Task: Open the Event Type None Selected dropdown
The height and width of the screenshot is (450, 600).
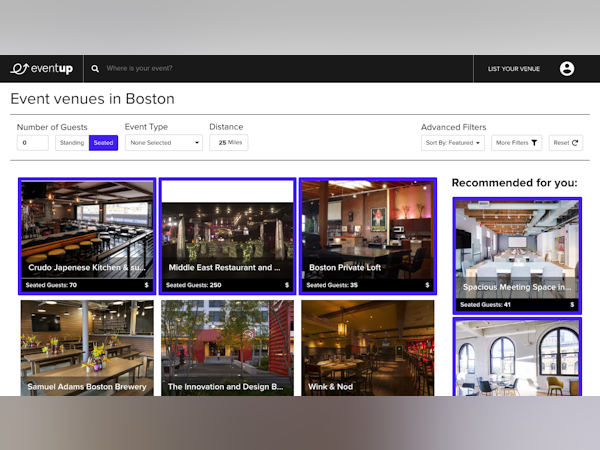Action: [164, 143]
